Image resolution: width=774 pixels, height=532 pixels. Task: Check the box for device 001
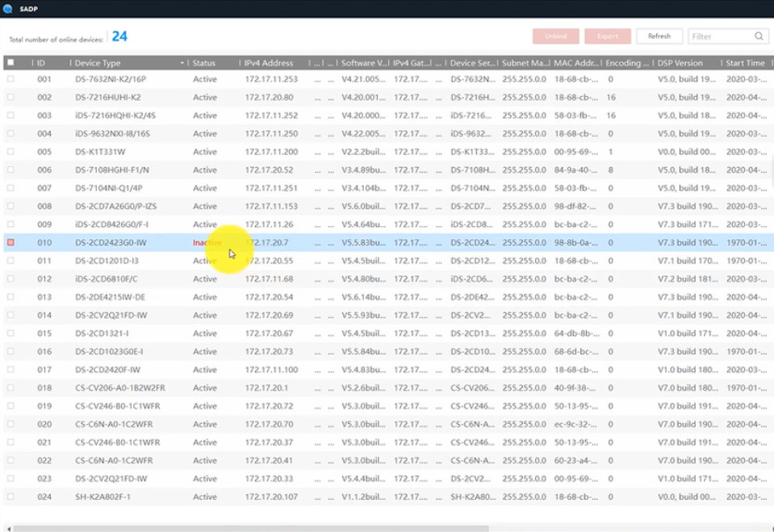[10, 79]
